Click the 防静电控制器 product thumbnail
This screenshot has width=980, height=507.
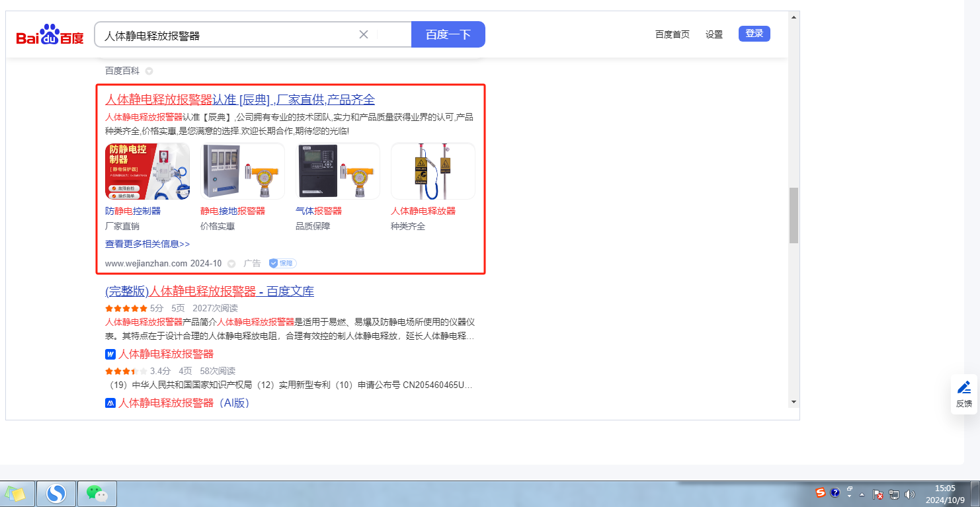click(x=147, y=171)
